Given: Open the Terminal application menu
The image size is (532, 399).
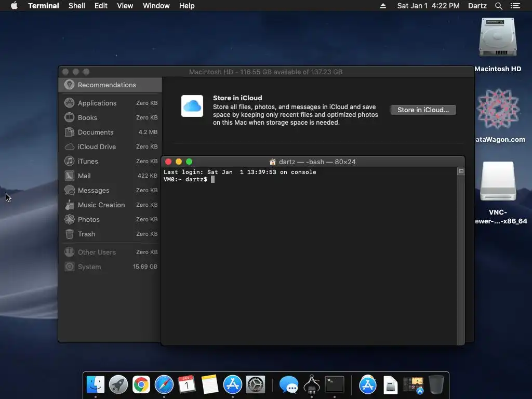Looking at the screenshot, I should (x=44, y=6).
